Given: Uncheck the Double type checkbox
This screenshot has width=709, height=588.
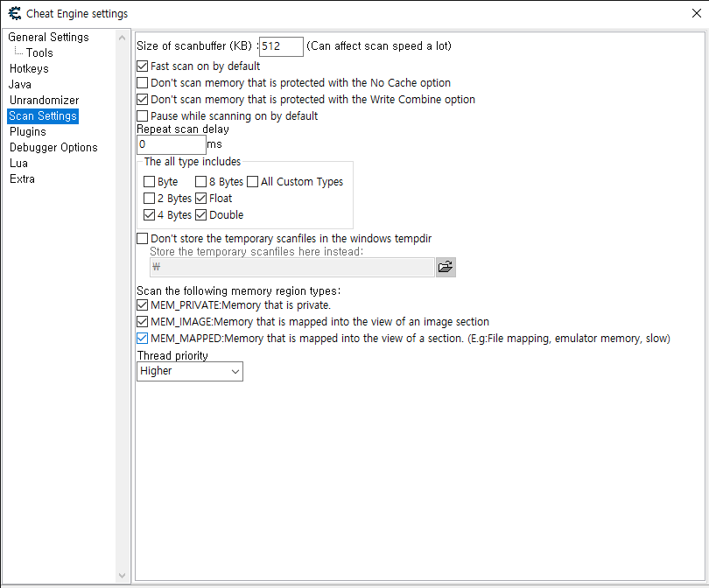Looking at the screenshot, I should pos(200,215).
